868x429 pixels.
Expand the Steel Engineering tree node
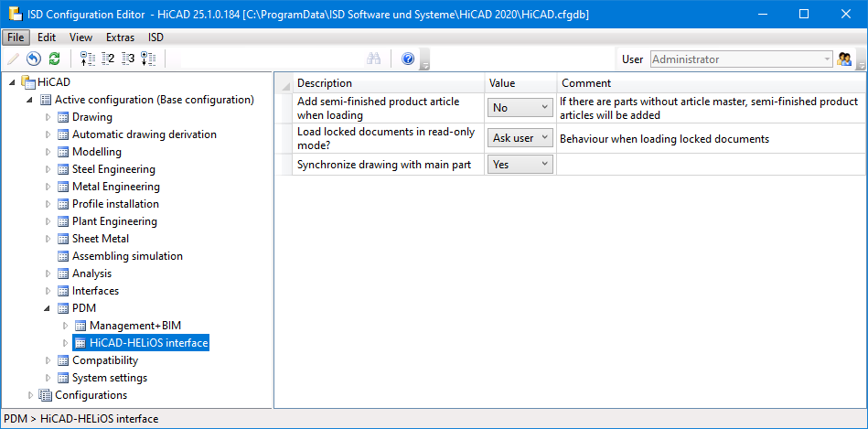coord(48,169)
